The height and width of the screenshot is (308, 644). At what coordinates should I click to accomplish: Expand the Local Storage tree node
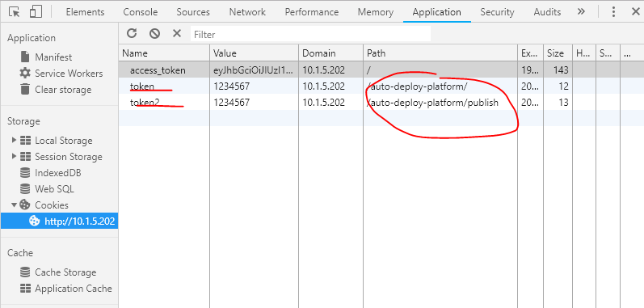coord(15,141)
